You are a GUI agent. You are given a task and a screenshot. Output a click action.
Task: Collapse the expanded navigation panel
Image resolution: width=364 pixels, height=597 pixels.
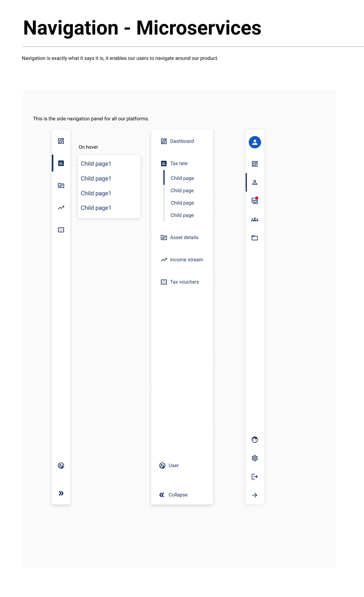[174, 495]
